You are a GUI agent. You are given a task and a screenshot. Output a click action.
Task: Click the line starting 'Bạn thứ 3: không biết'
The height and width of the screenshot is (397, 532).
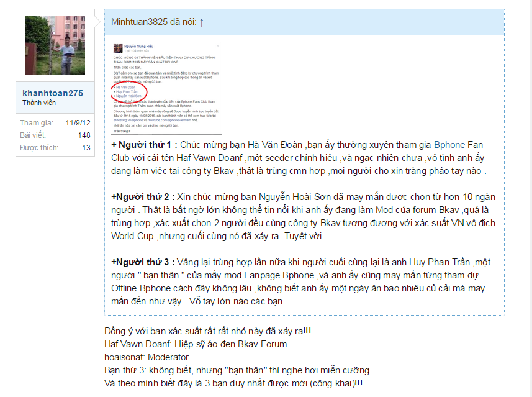pos(238,370)
